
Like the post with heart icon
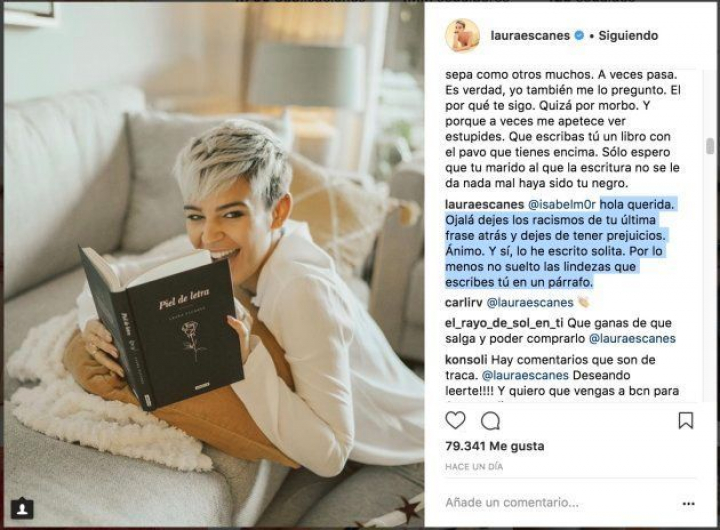[x=455, y=420]
